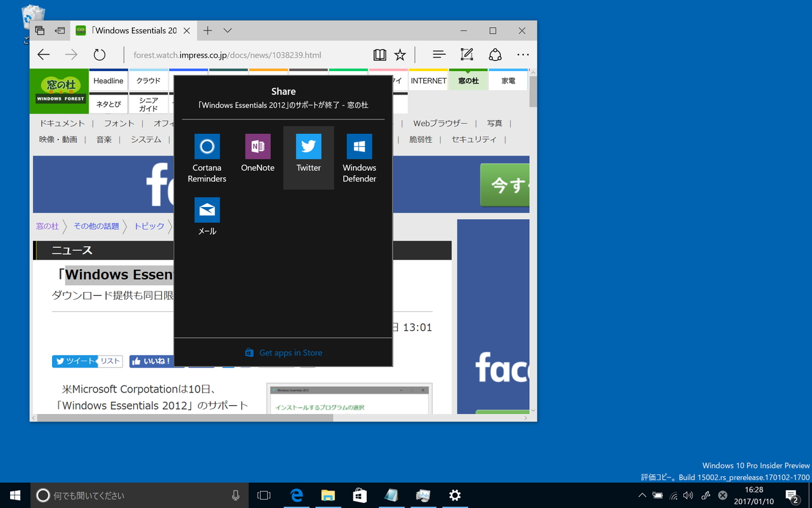Open the フォント category link
Image resolution: width=812 pixels, height=508 pixels.
pyautogui.click(x=119, y=123)
